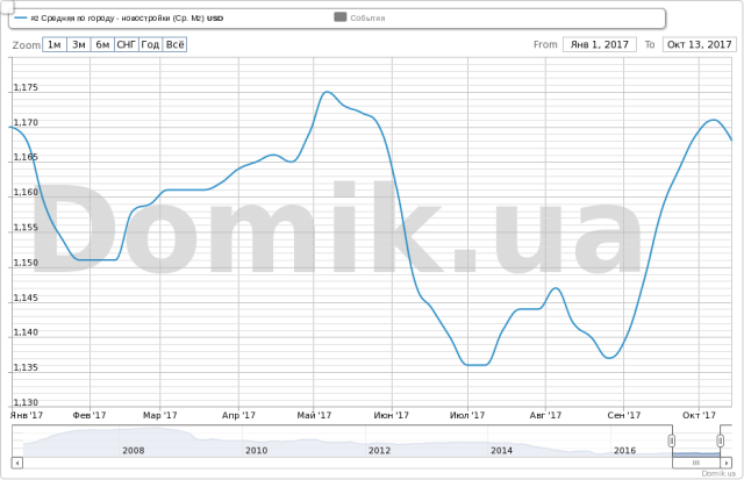Click the Июн '17 axis label
The height and width of the screenshot is (480, 744).
pos(391,415)
